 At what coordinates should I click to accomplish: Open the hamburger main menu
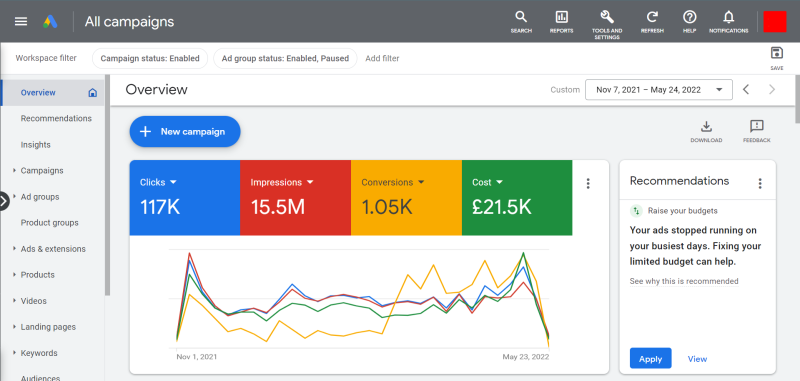click(21, 21)
